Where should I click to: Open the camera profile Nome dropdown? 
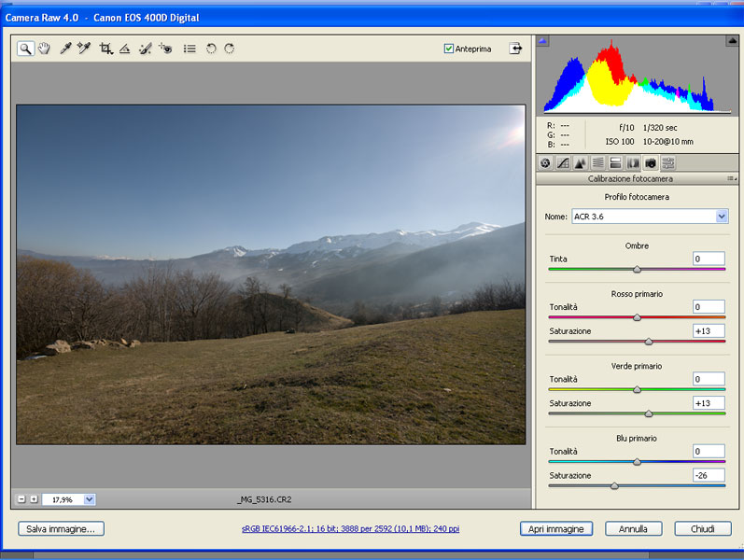pos(722,217)
